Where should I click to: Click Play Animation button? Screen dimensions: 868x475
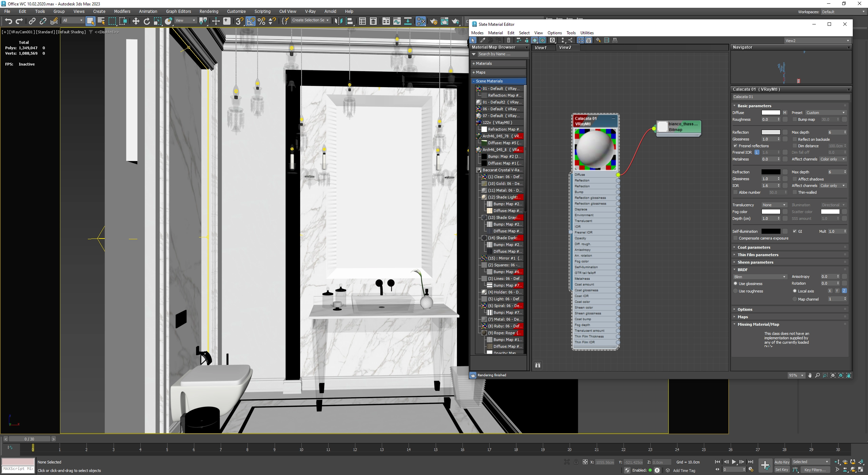click(734, 462)
